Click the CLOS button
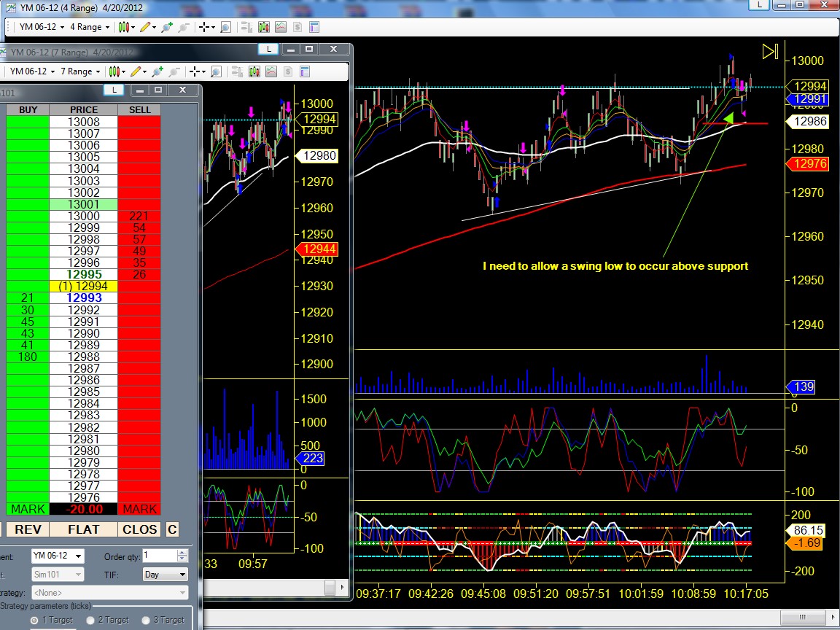840x630 pixels. coord(139,529)
